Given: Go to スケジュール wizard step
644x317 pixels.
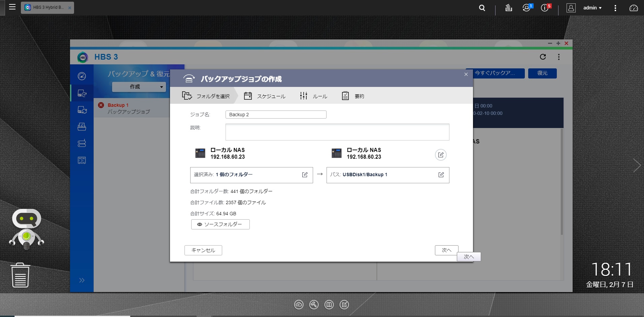Looking at the screenshot, I should pos(265,96).
